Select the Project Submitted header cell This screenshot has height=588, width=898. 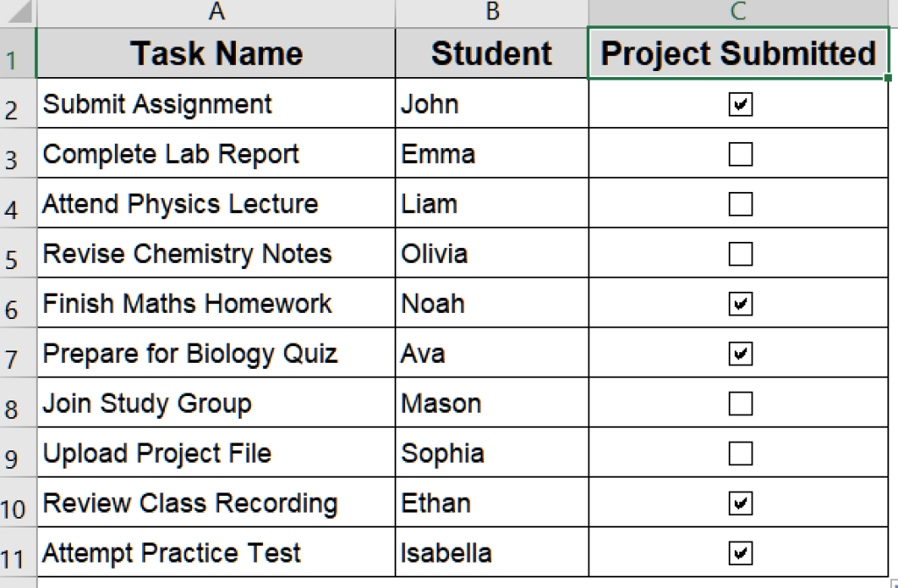click(x=738, y=54)
